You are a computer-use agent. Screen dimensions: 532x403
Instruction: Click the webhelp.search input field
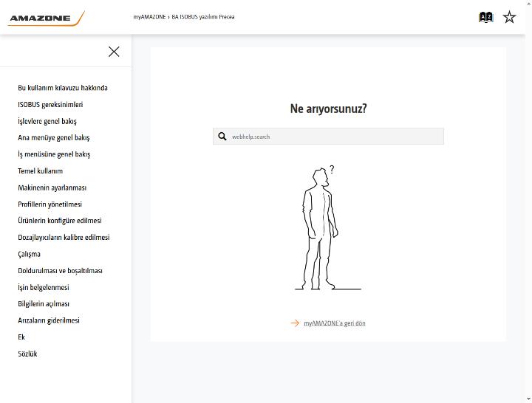[x=328, y=137]
